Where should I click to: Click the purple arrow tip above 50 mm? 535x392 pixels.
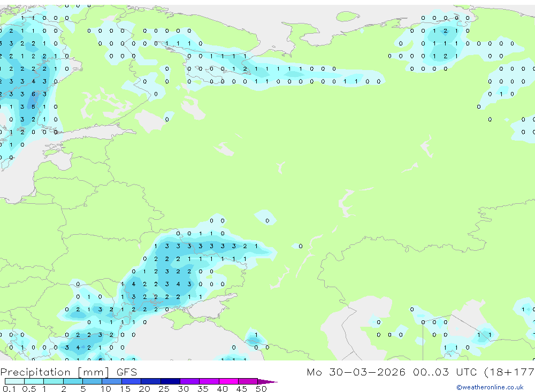pyautogui.click(x=267, y=382)
